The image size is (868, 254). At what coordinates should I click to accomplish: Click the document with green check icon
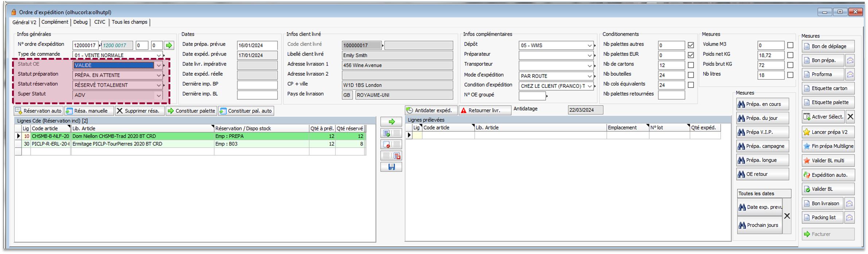pyautogui.click(x=387, y=133)
